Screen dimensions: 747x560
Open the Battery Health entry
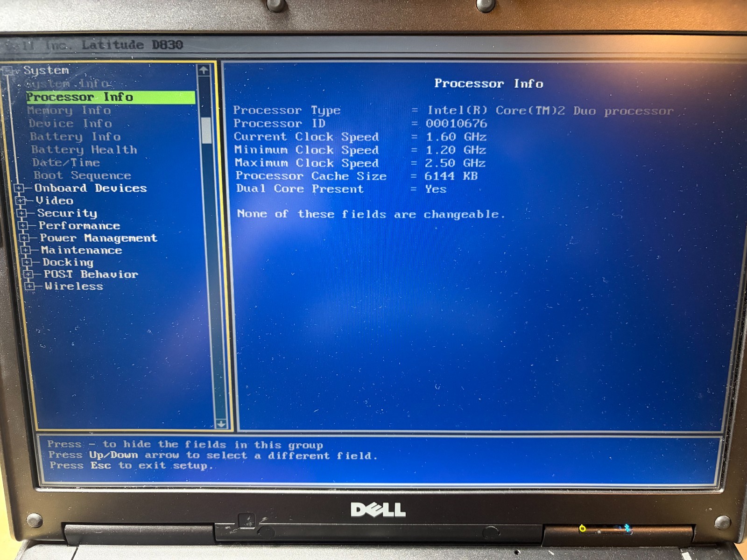click(x=85, y=150)
